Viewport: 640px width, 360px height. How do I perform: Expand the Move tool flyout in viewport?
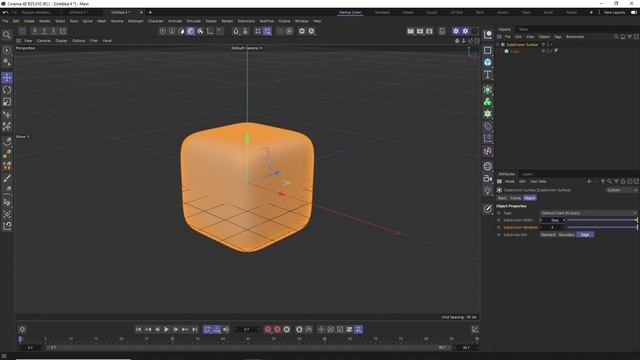(22, 137)
